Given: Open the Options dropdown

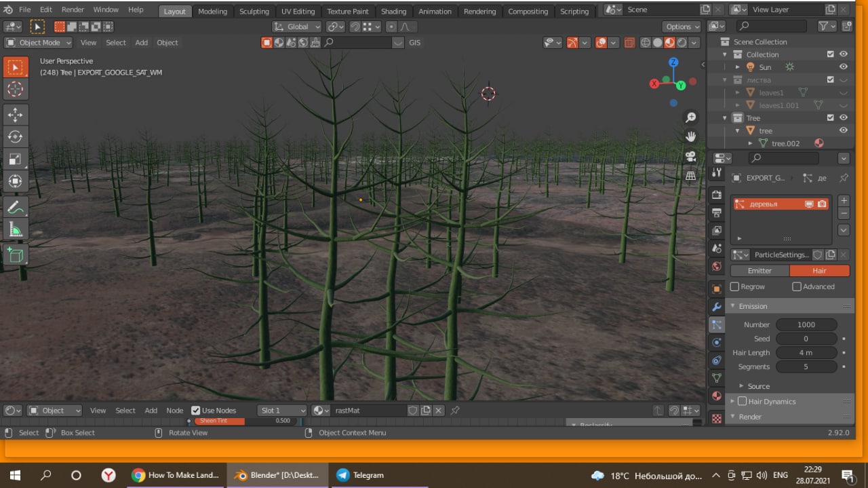Looking at the screenshot, I should [x=682, y=26].
